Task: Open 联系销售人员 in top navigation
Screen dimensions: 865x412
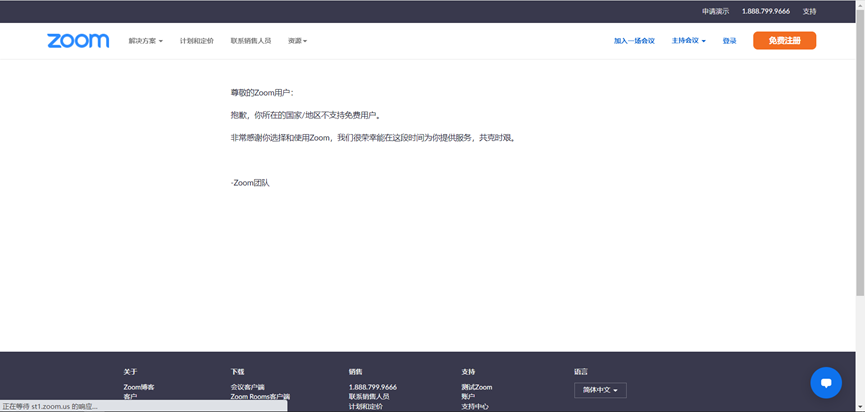Action: 251,41
